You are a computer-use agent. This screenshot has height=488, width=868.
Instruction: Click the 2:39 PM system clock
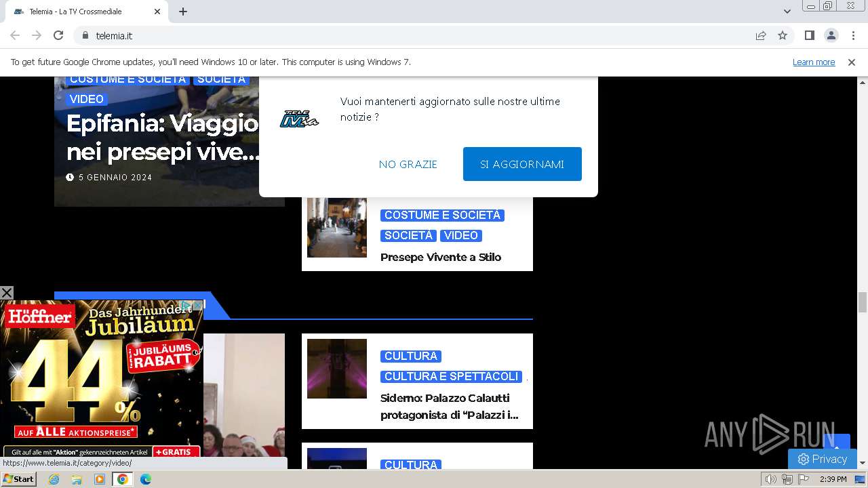pos(833,479)
